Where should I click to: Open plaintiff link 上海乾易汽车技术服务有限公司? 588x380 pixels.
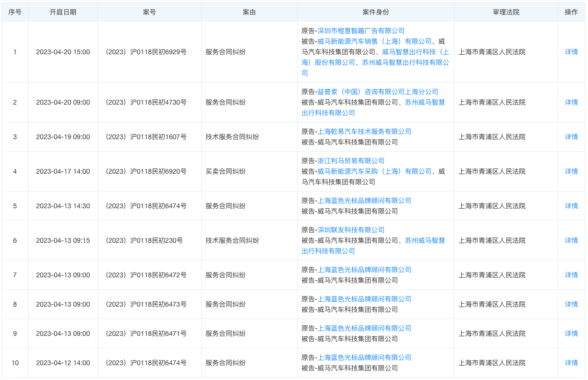[x=364, y=131]
